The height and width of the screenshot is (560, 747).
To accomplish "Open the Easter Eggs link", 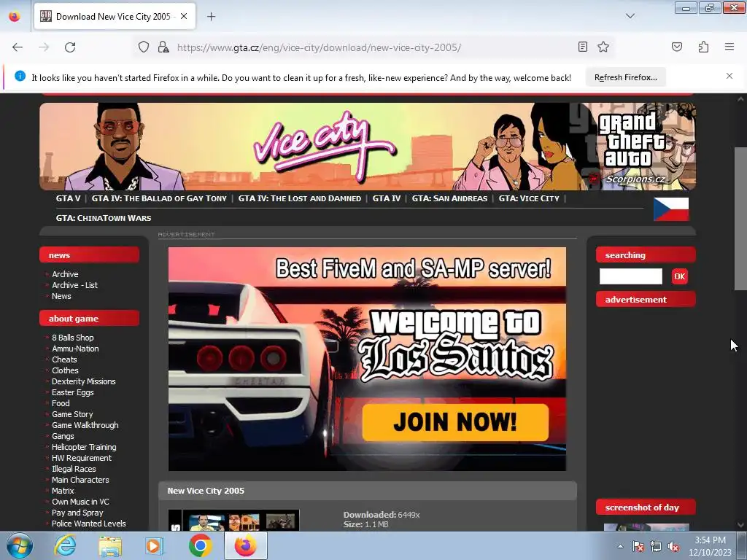I will [x=73, y=392].
